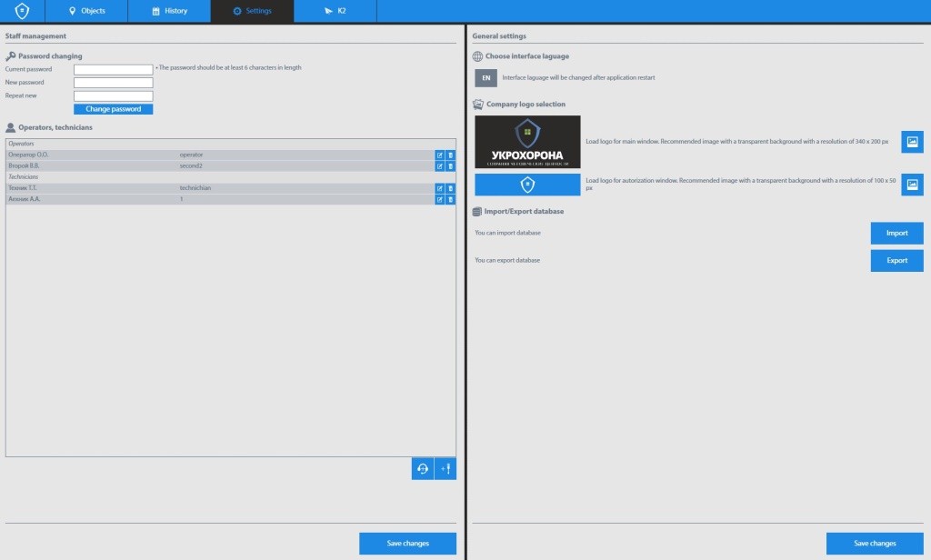Click the person icon beside Operators, technicians
The image size is (931, 560).
tap(10, 127)
